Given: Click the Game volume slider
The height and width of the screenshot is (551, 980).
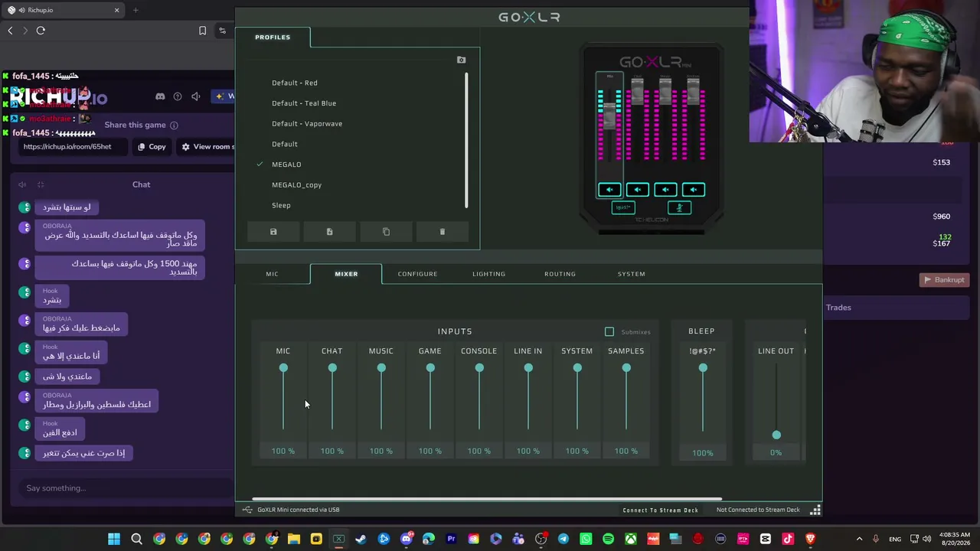Looking at the screenshot, I should (430, 399).
